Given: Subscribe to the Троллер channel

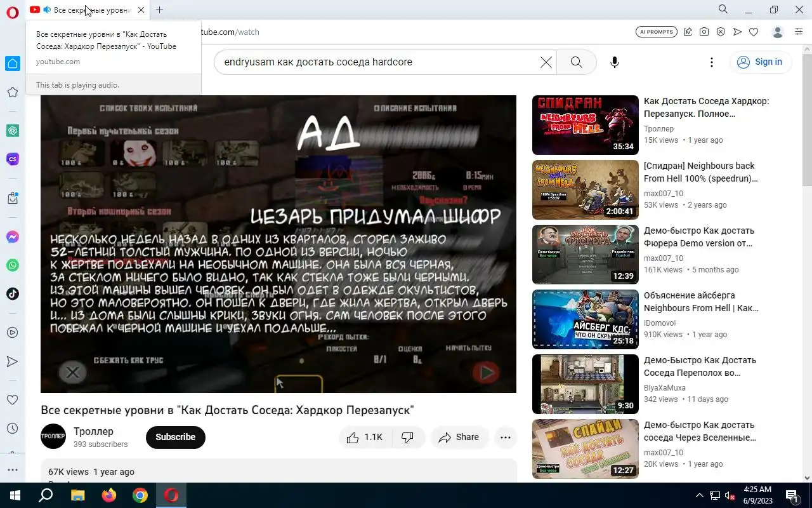Looking at the screenshot, I should (176, 437).
